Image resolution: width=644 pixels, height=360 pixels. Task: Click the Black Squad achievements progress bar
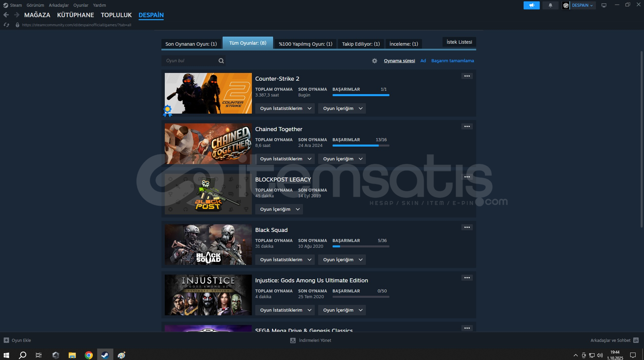click(x=361, y=246)
